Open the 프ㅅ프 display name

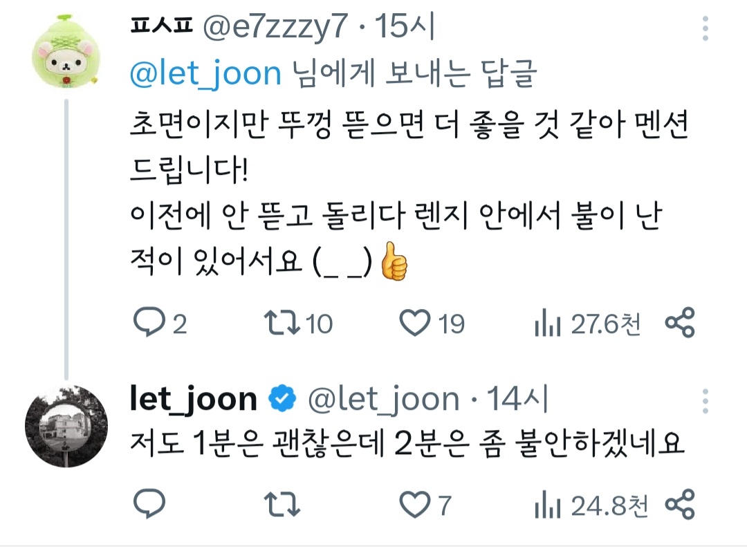coord(162,25)
